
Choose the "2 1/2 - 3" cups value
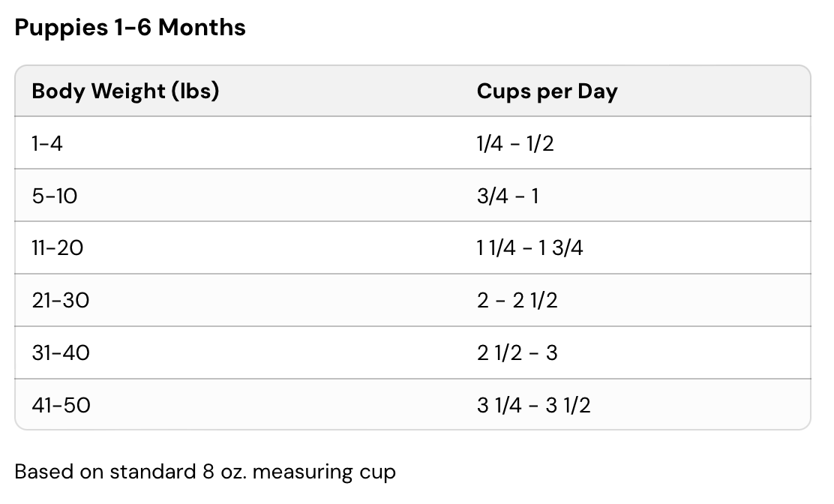(x=517, y=352)
